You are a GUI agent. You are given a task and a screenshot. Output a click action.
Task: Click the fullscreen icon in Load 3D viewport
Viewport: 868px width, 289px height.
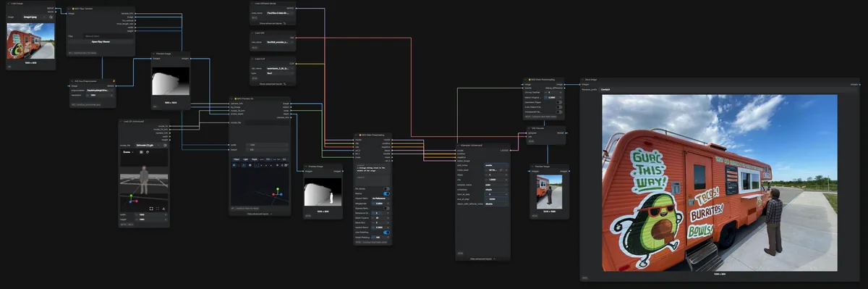[x=152, y=208]
